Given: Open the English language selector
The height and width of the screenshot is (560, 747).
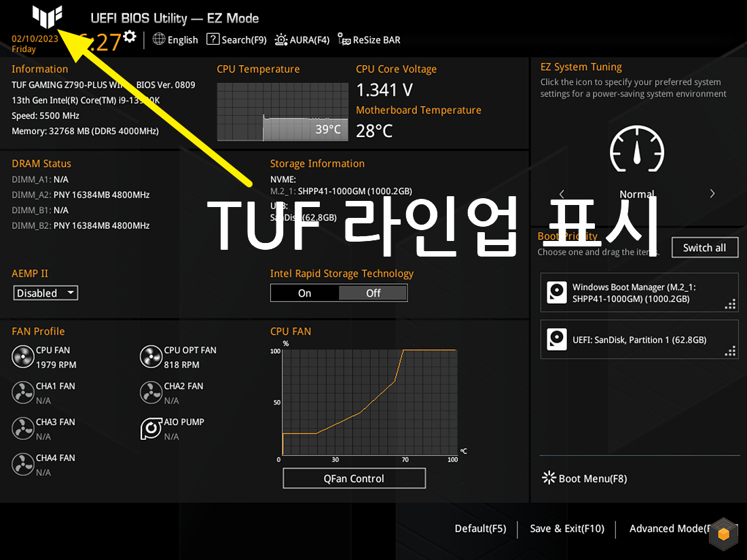Looking at the screenshot, I should click(x=175, y=39).
